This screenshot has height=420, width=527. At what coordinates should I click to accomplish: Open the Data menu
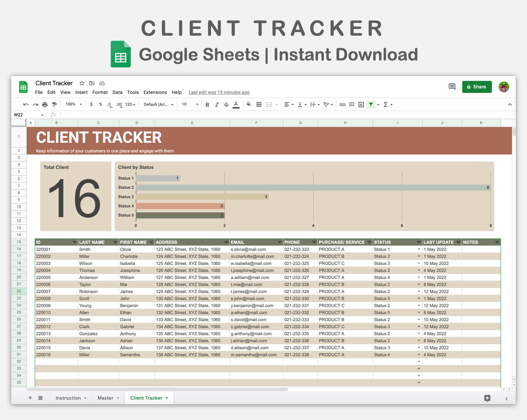coord(117,92)
